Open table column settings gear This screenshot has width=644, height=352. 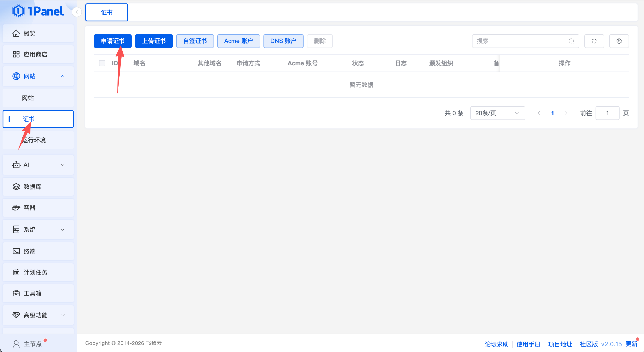tap(619, 41)
